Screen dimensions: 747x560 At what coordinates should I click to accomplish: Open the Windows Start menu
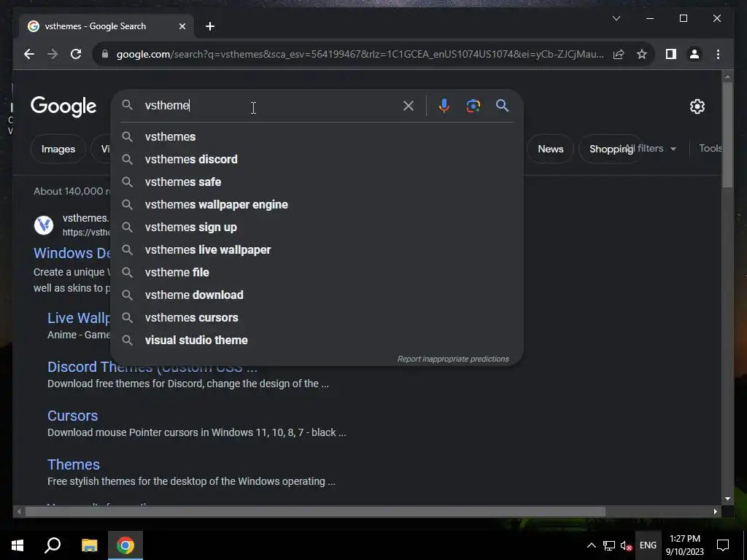click(x=18, y=545)
